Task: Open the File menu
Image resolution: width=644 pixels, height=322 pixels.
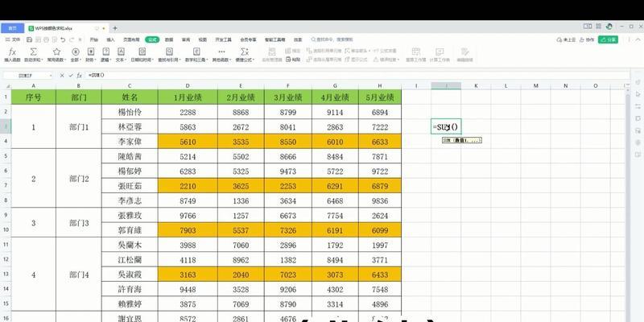Action: coord(13,39)
